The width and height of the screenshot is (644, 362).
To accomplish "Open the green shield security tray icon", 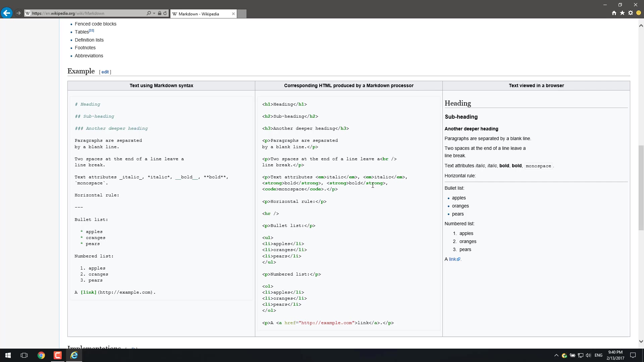I will pyautogui.click(x=564, y=355).
